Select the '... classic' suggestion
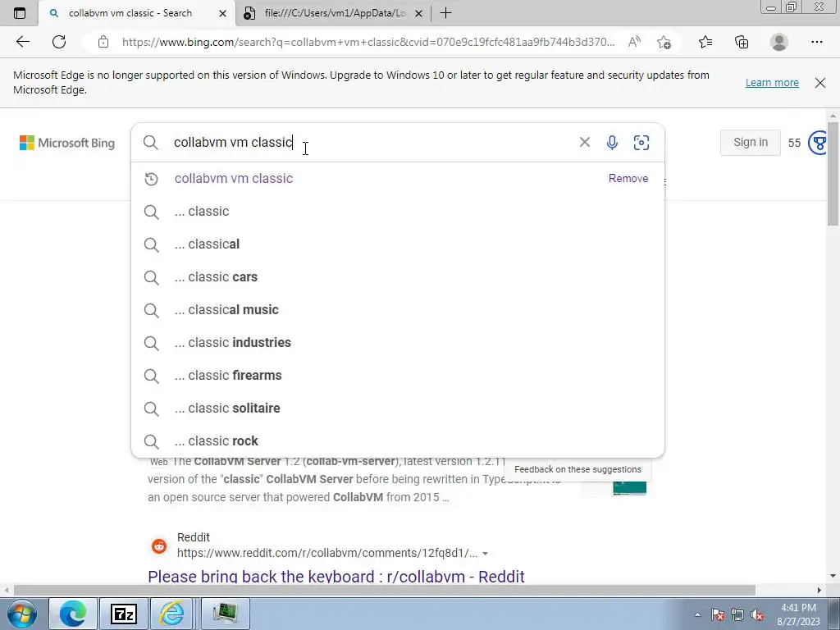 (x=398, y=212)
